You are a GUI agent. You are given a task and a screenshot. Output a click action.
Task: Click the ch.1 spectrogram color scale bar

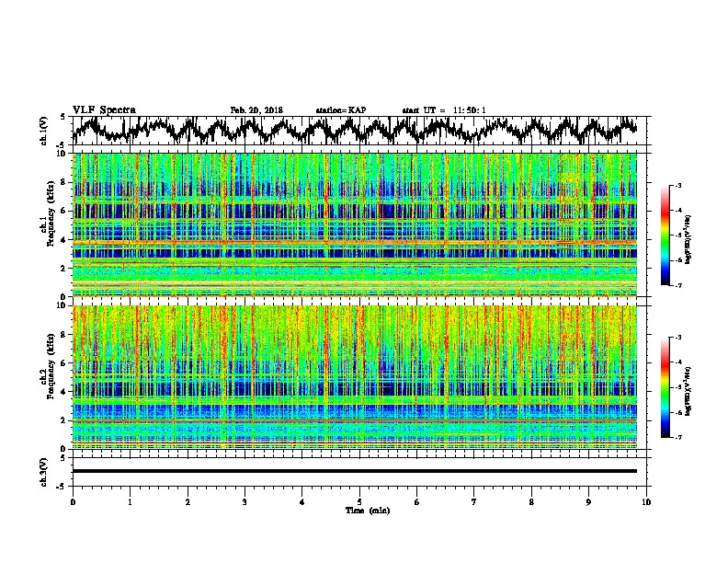(665, 236)
